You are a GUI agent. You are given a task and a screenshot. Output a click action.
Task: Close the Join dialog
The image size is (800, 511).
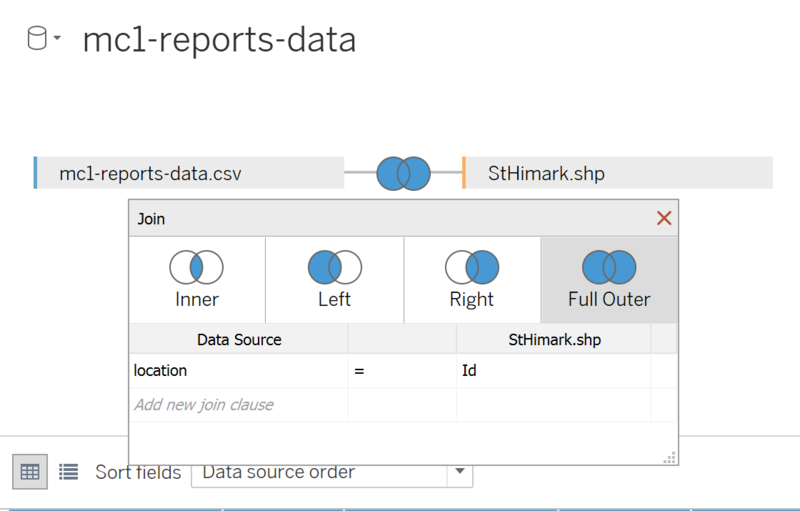coord(664,218)
